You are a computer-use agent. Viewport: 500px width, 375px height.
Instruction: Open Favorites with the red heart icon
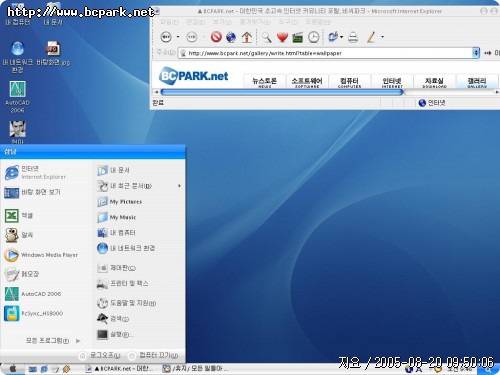(282, 37)
